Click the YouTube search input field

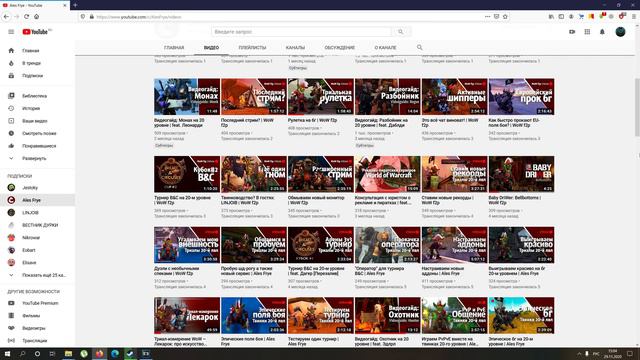click(301, 32)
